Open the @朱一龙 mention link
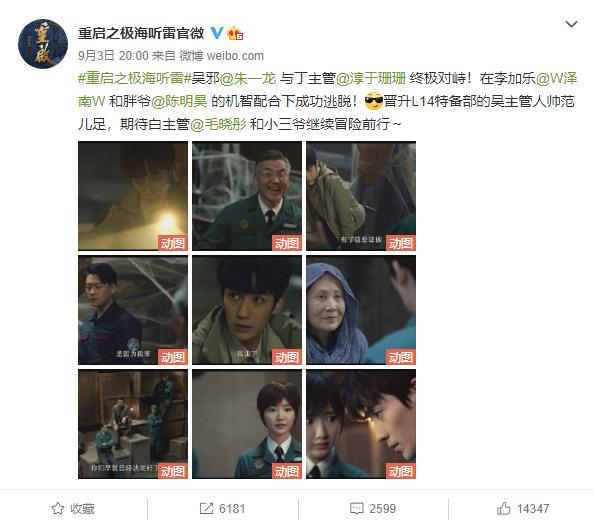This screenshot has height=526, width=594. point(248,78)
